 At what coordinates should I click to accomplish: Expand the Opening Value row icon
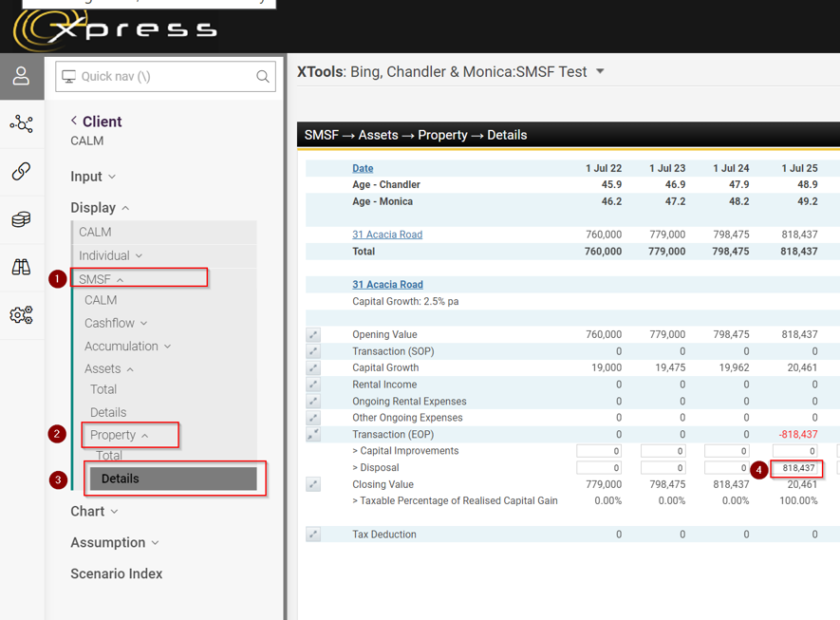[313, 335]
